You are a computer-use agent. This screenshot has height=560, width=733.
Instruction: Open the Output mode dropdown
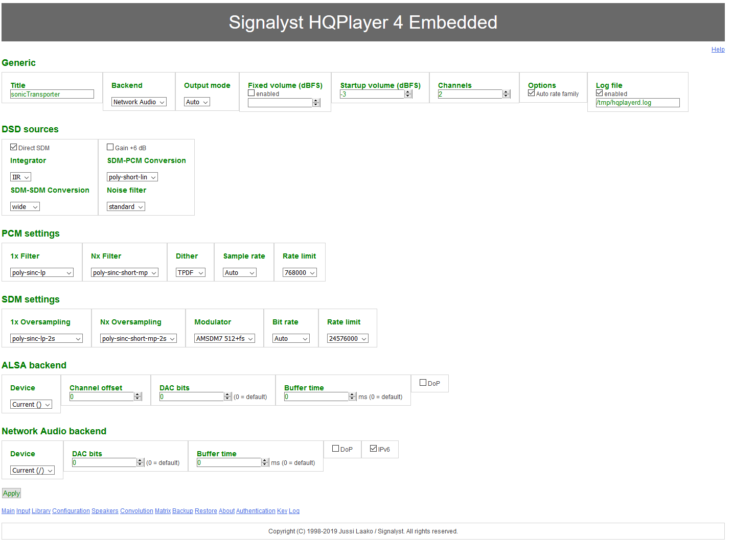[197, 102]
